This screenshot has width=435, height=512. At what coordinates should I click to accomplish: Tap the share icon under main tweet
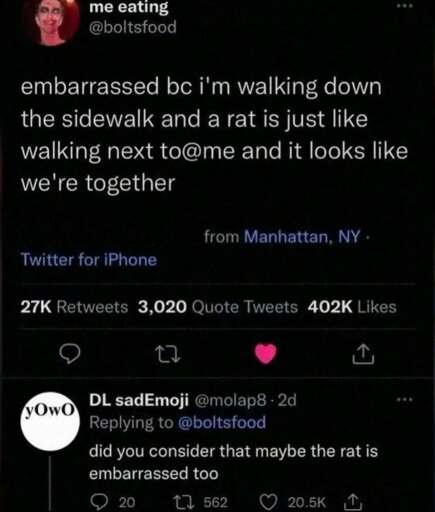[363, 354]
